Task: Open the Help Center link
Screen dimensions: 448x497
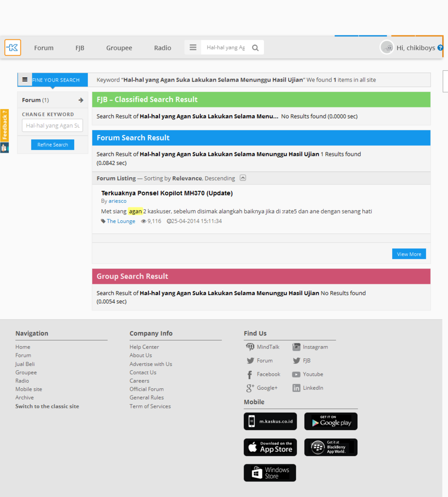Action: pos(144,347)
